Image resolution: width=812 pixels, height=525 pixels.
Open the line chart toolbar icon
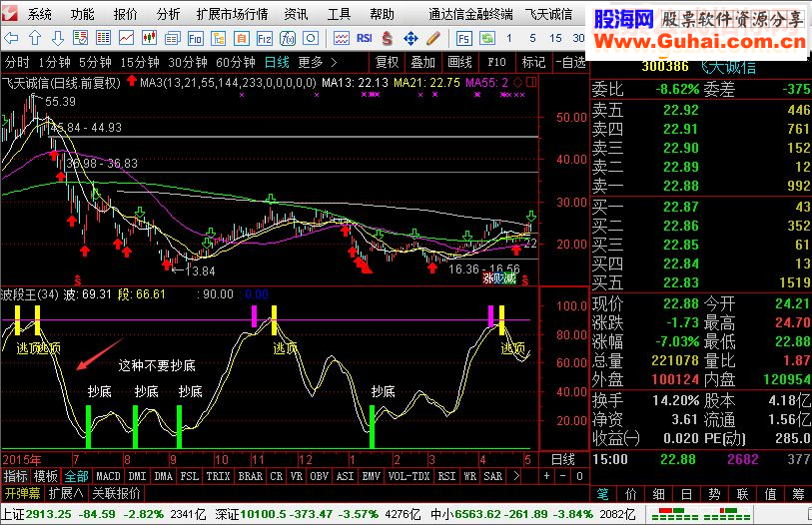coord(127,38)
